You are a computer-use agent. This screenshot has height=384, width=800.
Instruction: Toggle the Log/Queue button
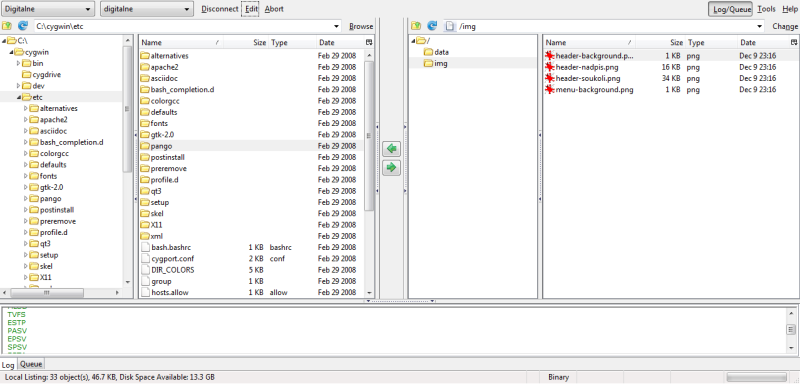pos(730,9)
